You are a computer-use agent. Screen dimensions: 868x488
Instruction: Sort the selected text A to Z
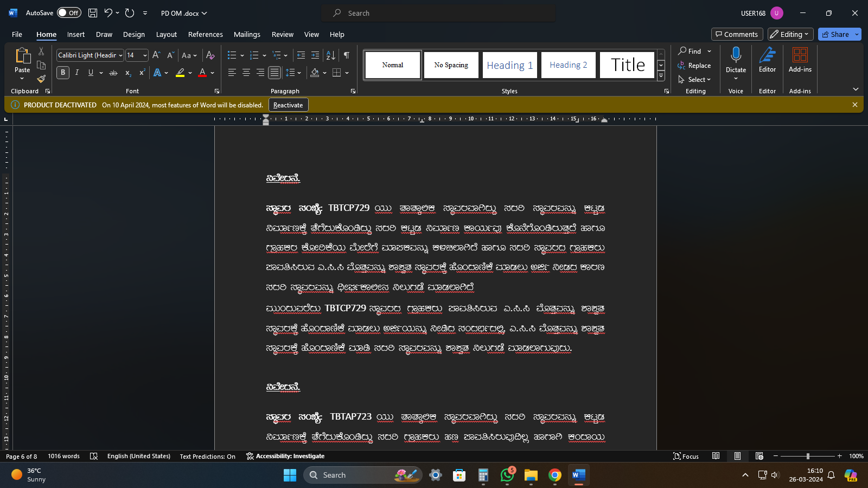click(330, 55)
